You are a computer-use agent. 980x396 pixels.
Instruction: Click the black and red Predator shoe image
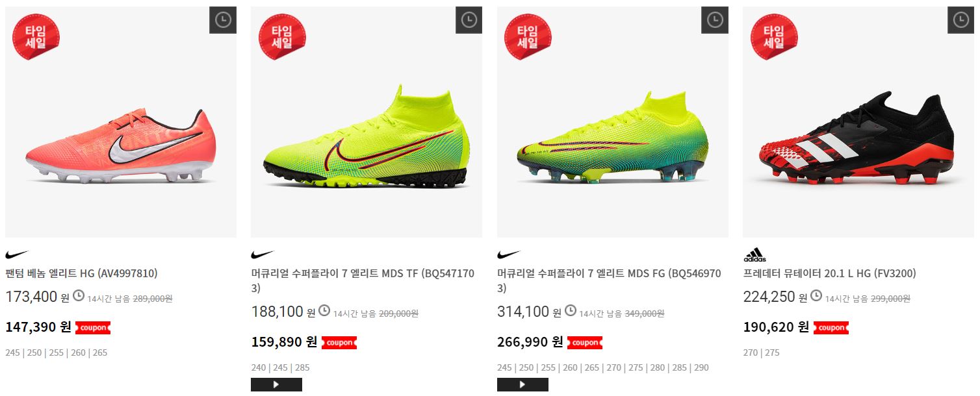pos(858,122)
